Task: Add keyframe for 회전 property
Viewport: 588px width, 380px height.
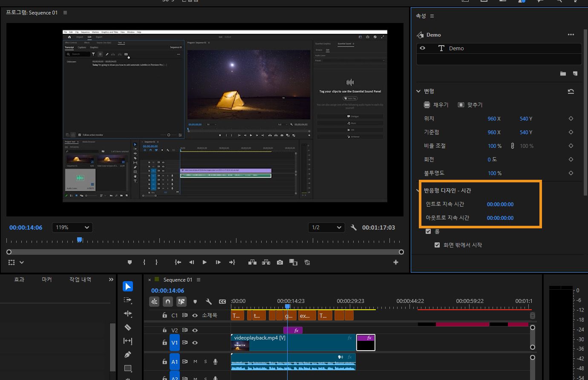Action: (x=571, y=159)
